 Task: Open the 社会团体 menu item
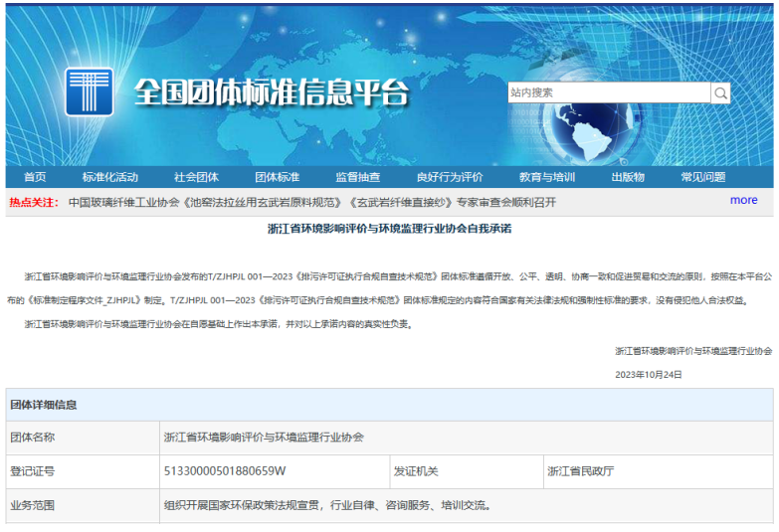tap(196, 177)
